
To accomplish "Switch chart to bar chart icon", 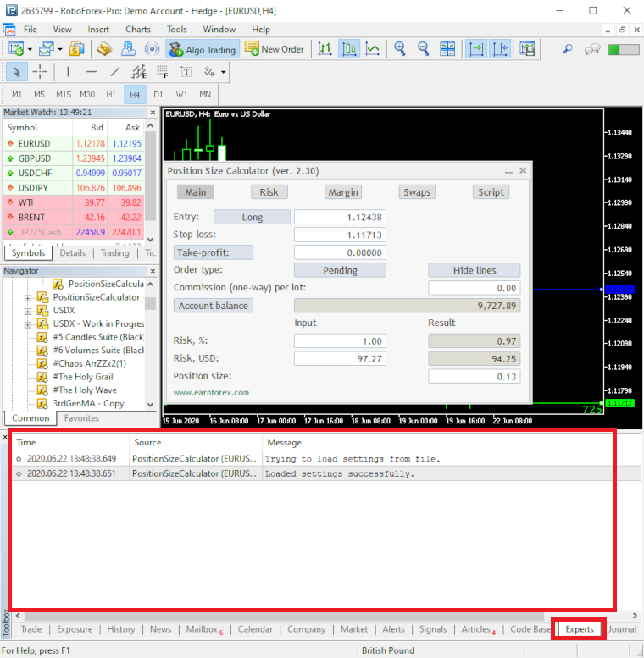I will [x=325, y=49].
